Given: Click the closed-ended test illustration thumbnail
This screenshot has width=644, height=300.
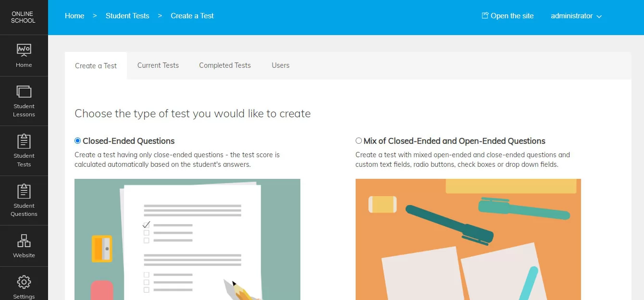Looking at the screenshot, I should pyautogui.click(x=187, y=239).
